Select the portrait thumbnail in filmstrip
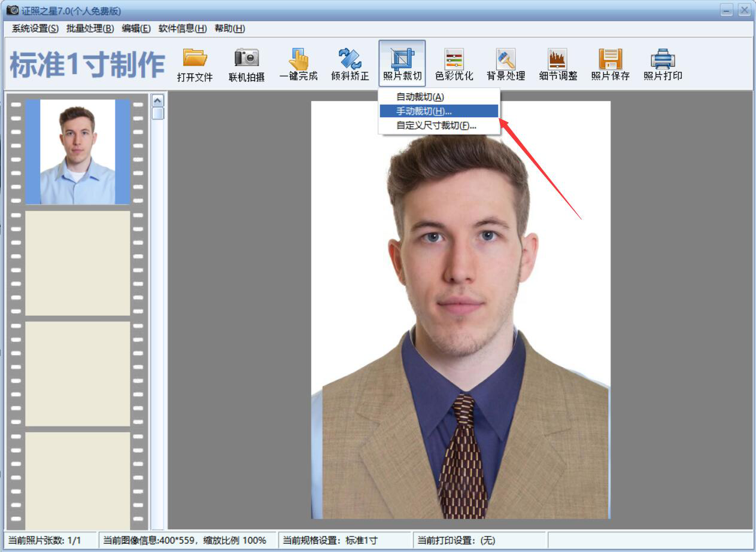 pyautogui.click(x=77, y=152)
